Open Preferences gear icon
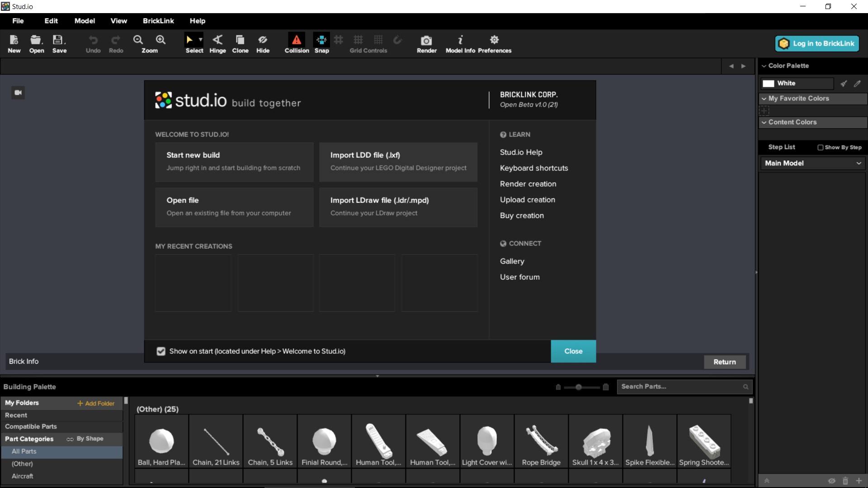 (494, 40)
